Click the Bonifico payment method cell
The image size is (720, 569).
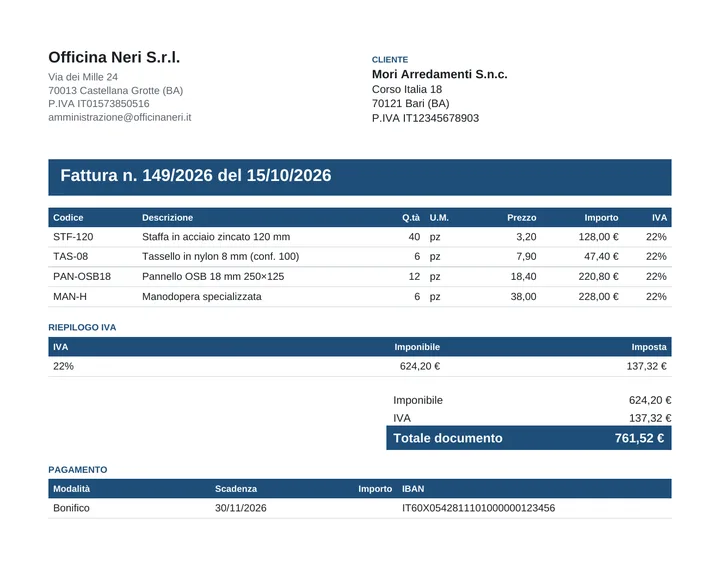pyautogui.click(x=71, y=508)
